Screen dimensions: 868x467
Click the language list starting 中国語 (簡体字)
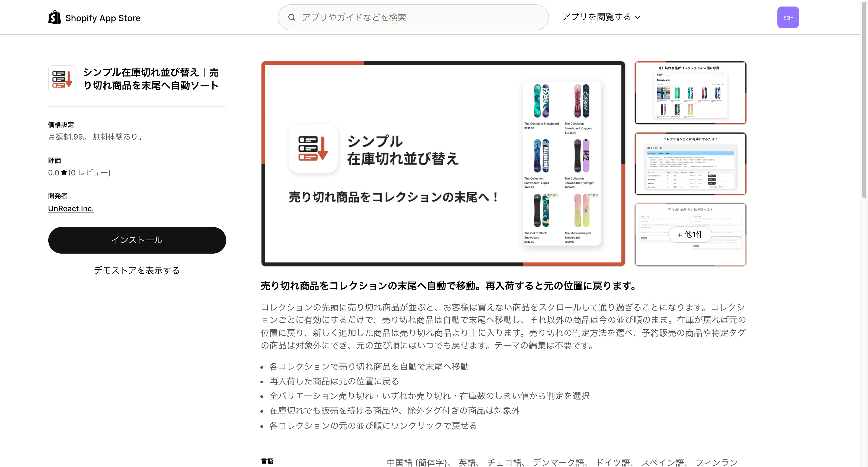coord(562,462)
